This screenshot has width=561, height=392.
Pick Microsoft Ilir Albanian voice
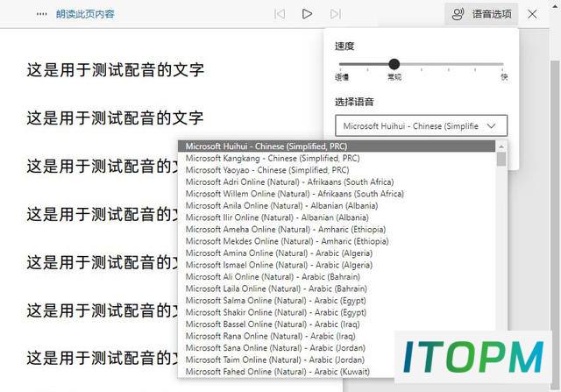(337, 217)
